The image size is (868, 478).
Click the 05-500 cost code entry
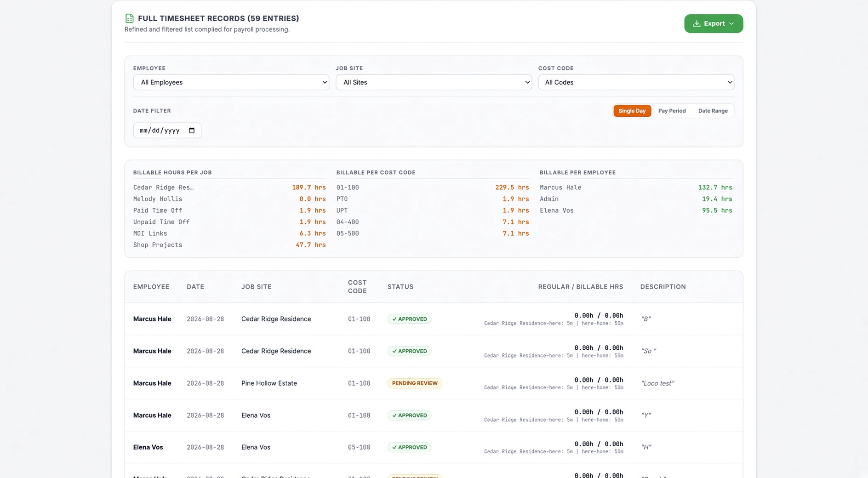pyautogui.click(x=348, y=233)
